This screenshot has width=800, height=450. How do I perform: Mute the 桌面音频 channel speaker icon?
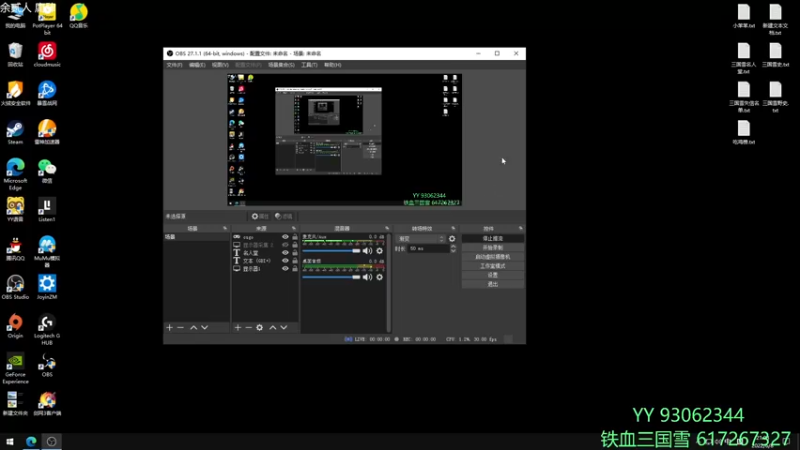(367, 277)
